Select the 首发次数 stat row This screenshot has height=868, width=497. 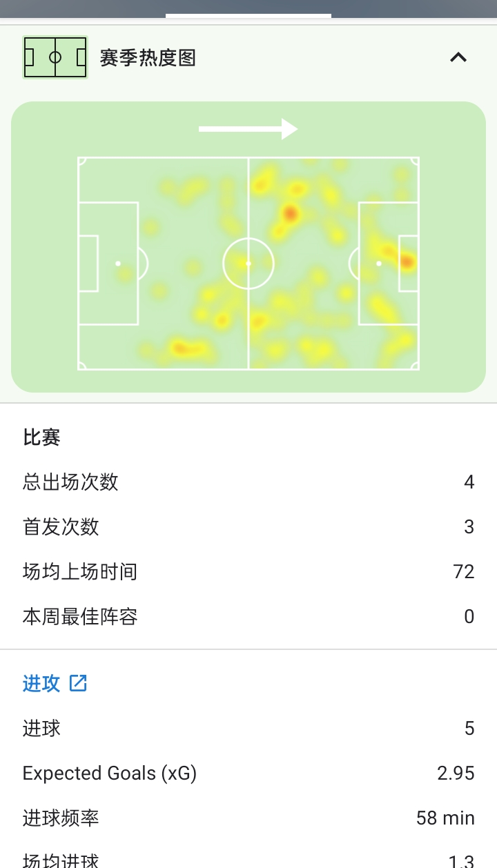[x=248, y=527]
